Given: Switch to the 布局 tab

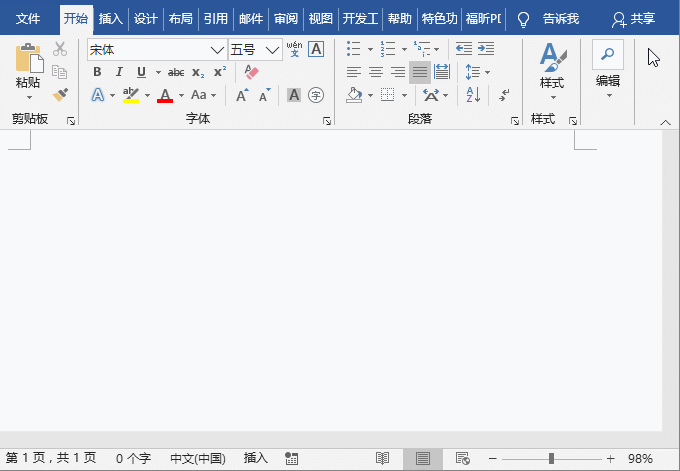Looking at the screenshot, I should coord(181,19).
